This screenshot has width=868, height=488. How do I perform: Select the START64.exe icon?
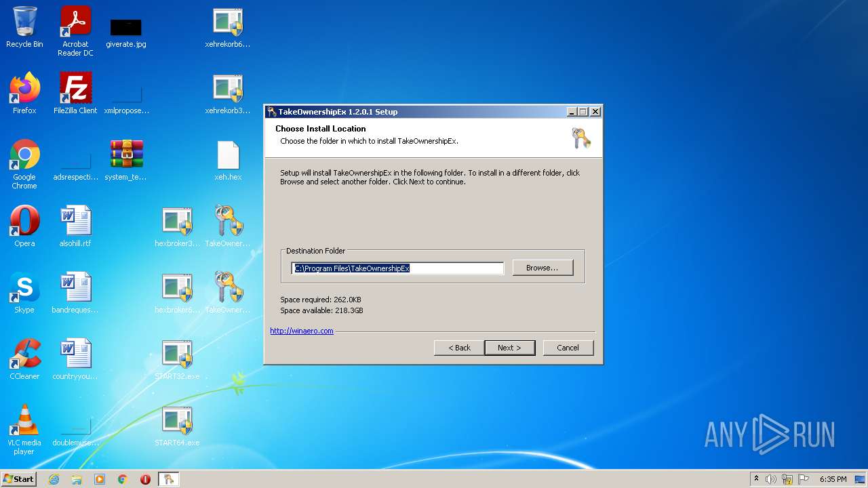click(x=178, y=426)
